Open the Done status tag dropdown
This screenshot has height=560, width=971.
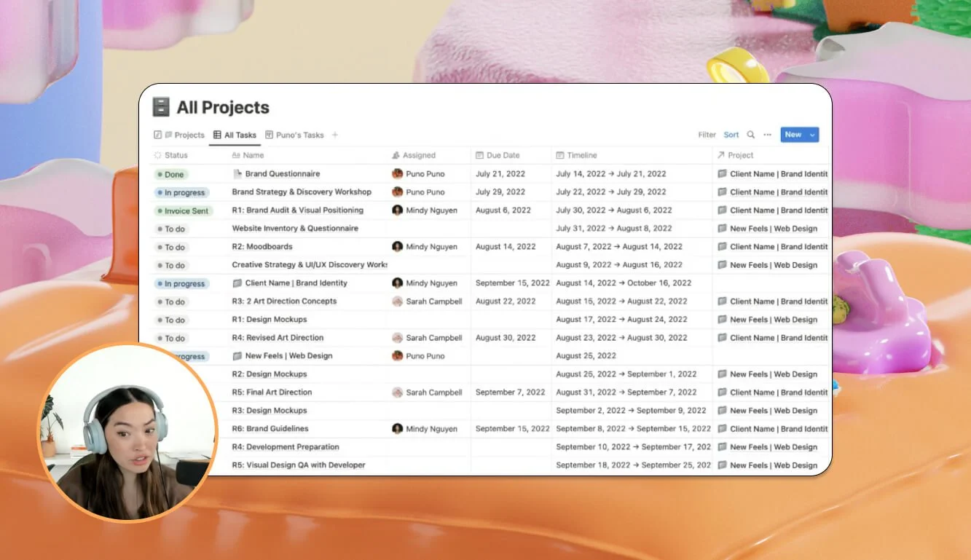[x=171, y=175]
